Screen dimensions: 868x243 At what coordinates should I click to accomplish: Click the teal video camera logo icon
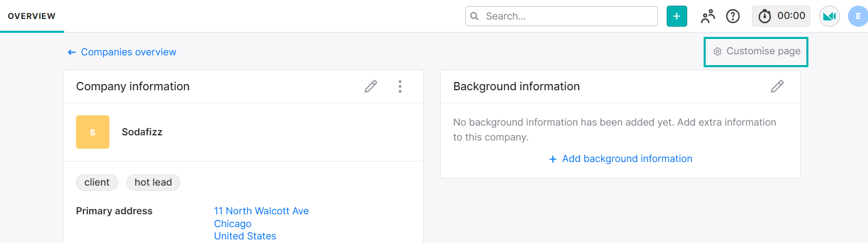coord(829,16)
